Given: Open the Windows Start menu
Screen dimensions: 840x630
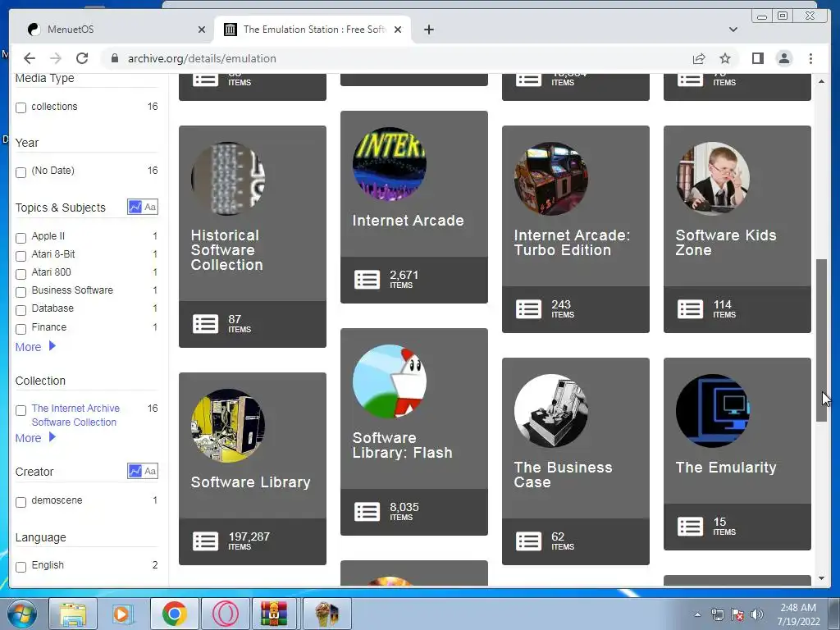Looking at the screenshot, I should (x=22, y=614).
